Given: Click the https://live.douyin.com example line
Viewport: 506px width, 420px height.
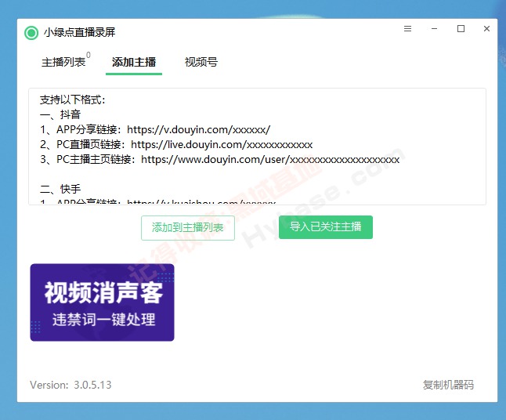Looking at the screenshot, I should pos(176,145).
